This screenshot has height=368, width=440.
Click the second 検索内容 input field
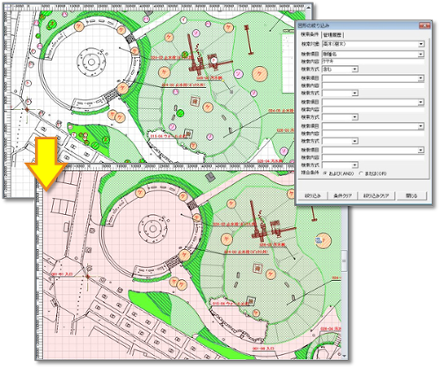(x=373, y=86)
